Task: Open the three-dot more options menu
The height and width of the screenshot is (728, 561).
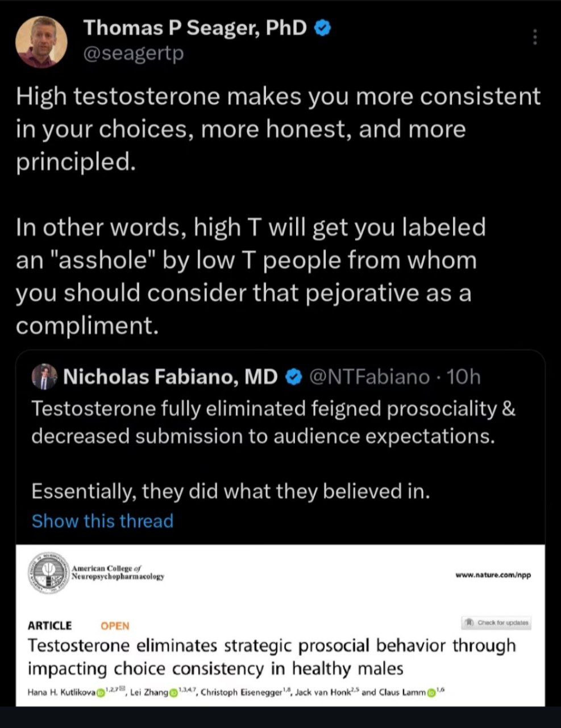Action: pos(534,38)
